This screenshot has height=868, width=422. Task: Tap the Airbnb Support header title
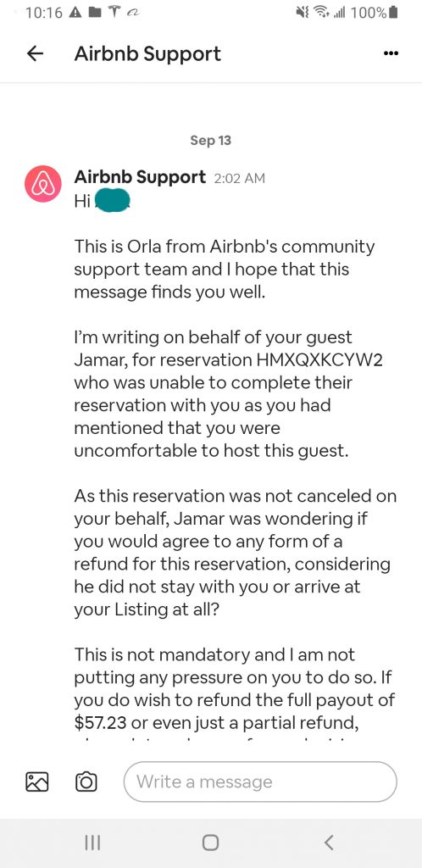pyautogui.click(x=147, y=53)
